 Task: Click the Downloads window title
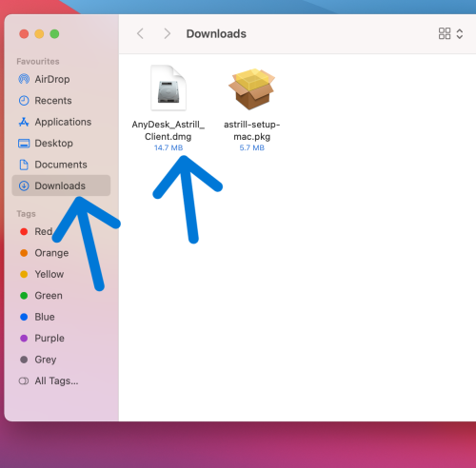tap(216, 33)
